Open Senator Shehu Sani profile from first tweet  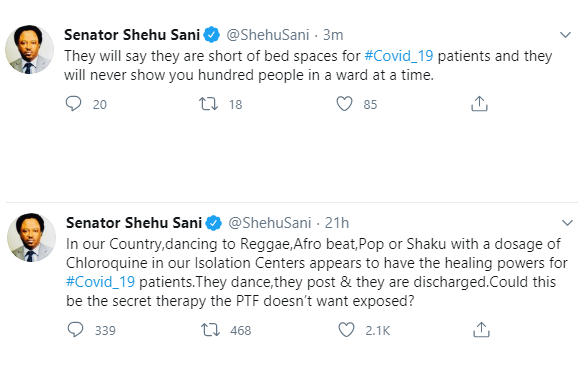132,35
